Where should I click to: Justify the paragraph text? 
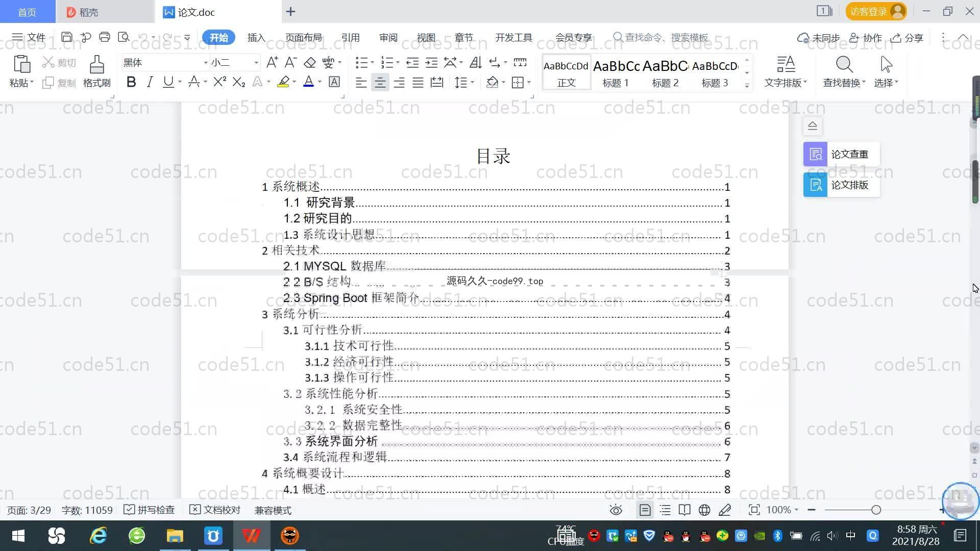418,83
